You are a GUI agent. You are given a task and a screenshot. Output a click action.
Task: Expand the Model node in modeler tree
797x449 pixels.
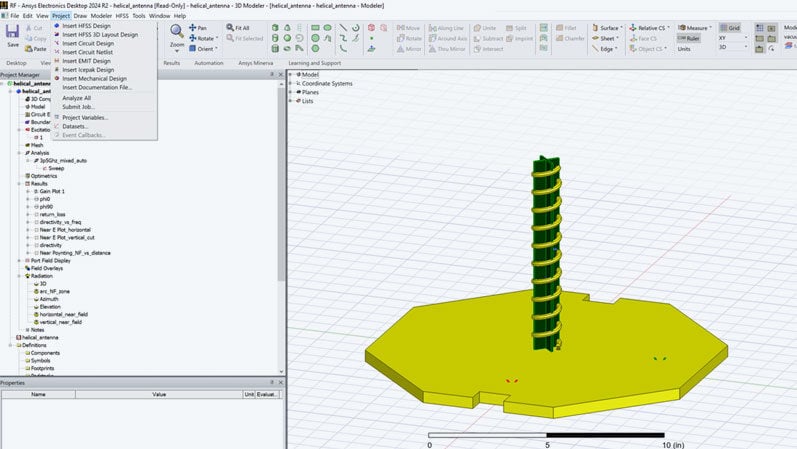point(291,74)
